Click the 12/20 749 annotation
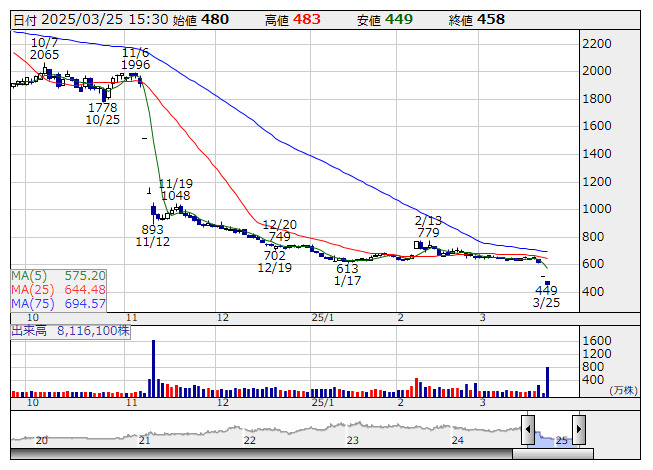 279,231
